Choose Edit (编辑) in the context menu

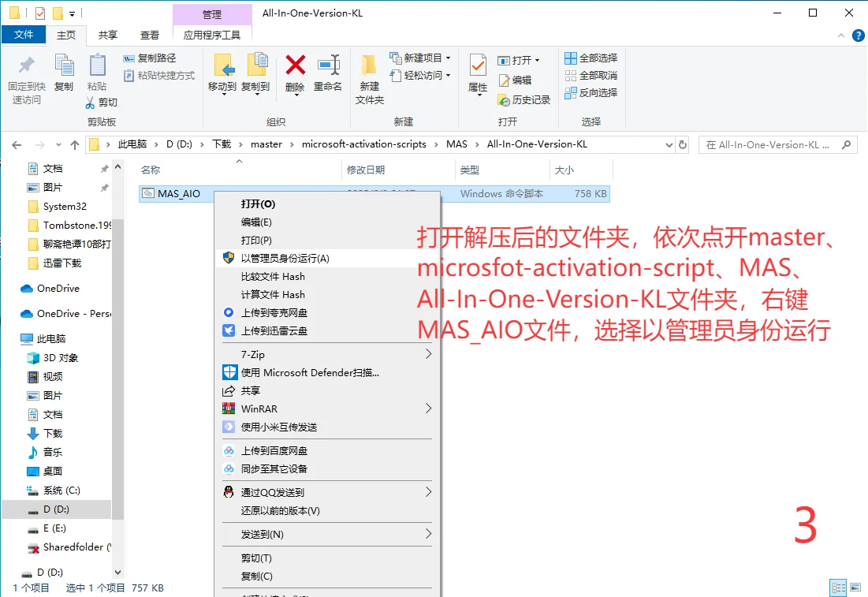pos(327,222)
